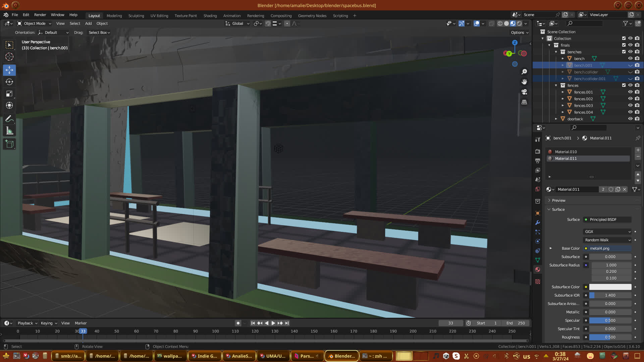The width and height of the screenshot is (644, 362).
Task: Open the GGX distribution dropdown
Action: [x=607, y=232]
